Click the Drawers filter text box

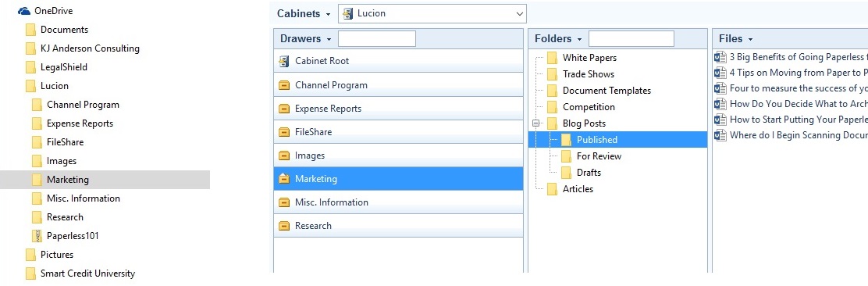click(x=377, y=39)
